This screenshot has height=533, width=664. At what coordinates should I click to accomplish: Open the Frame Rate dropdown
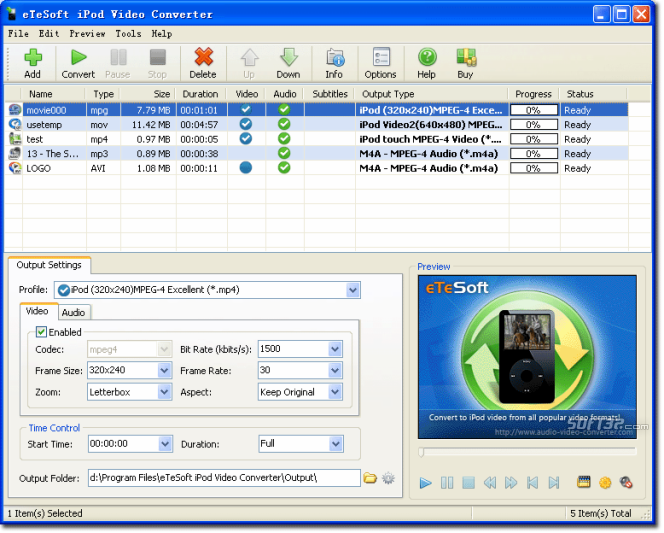[335, 370]
